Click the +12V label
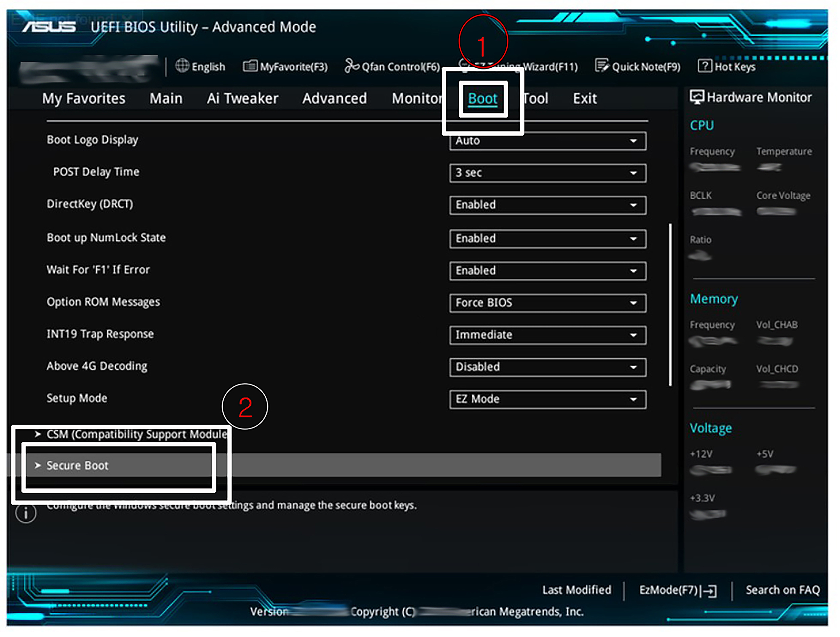Viewport: 840px width, 637px height. [x=701, y=454]
